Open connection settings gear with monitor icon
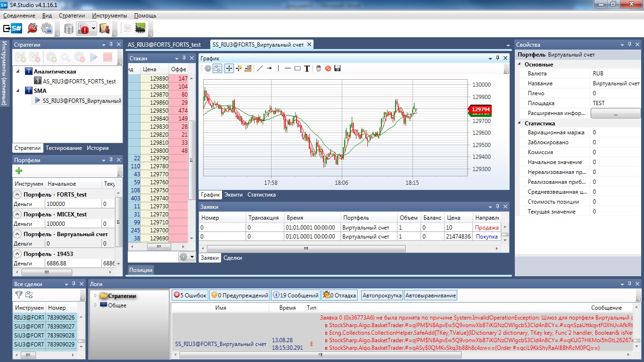 pos(47,28)
